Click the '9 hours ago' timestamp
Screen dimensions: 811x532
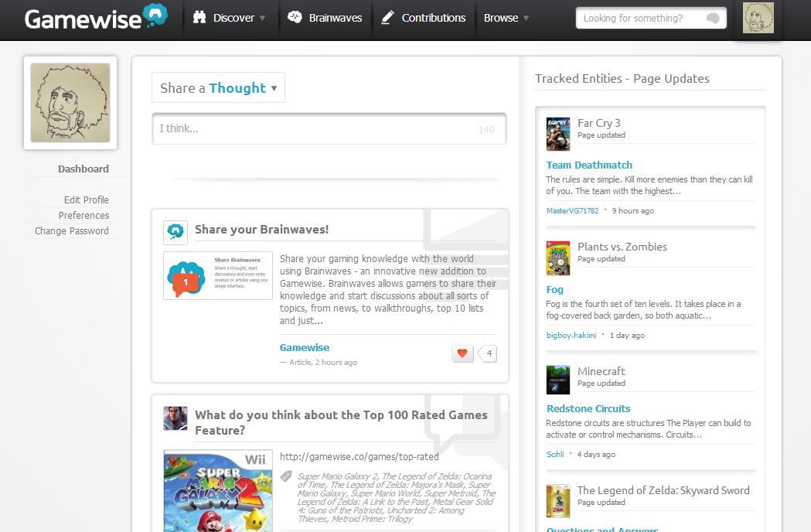click(632, 210)
